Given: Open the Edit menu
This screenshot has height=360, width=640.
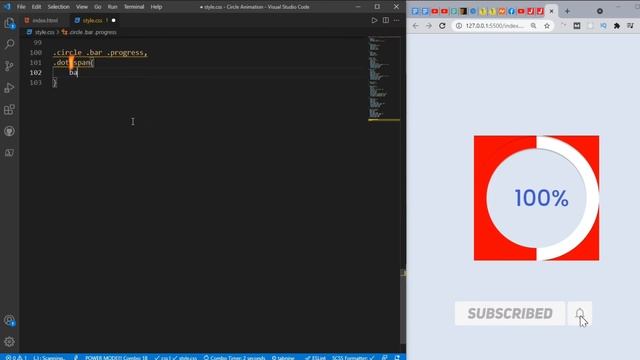Looking at the screenshot, I should tap(36, 7).
